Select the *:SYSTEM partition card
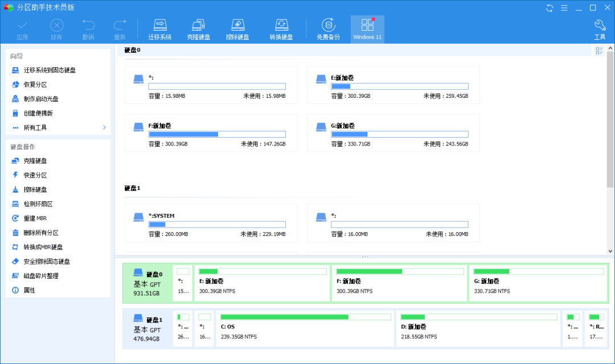This screenshot has height=364, width=615. point(211,223)
